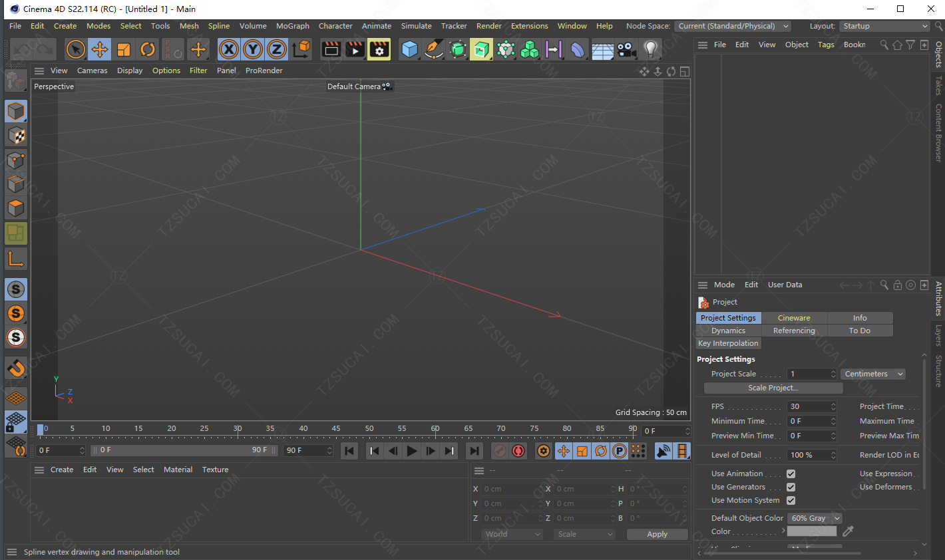Open Default Object Color dropdown

(x=815, y=518)
